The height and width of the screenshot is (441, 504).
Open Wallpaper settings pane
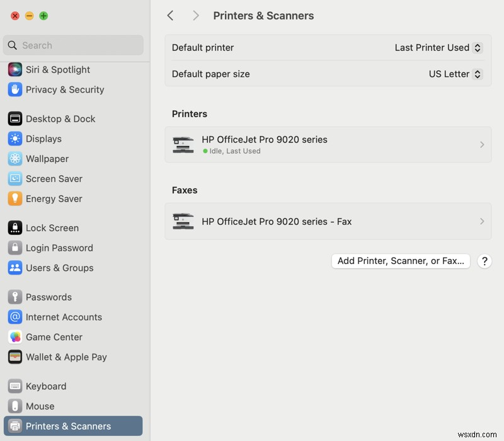point(47,159)
